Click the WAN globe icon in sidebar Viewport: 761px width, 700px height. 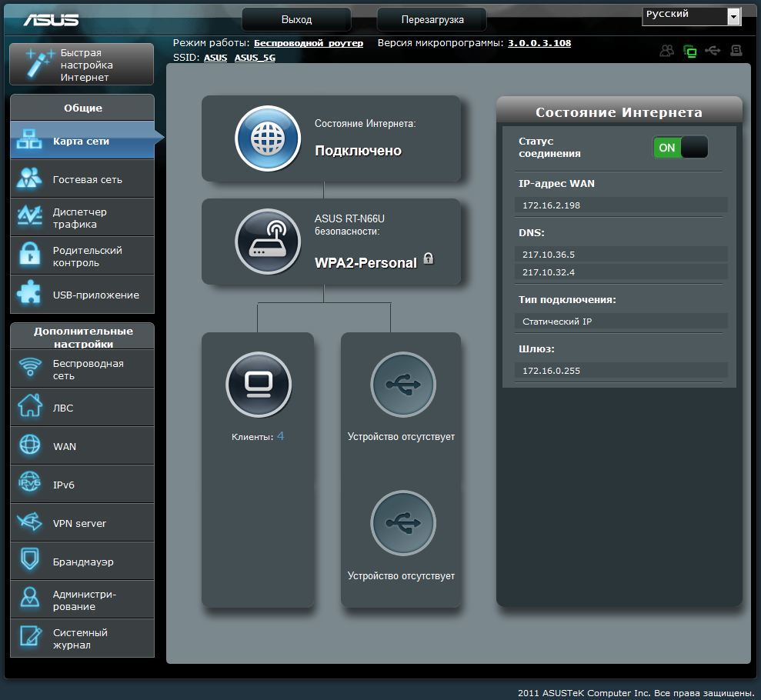30,445
